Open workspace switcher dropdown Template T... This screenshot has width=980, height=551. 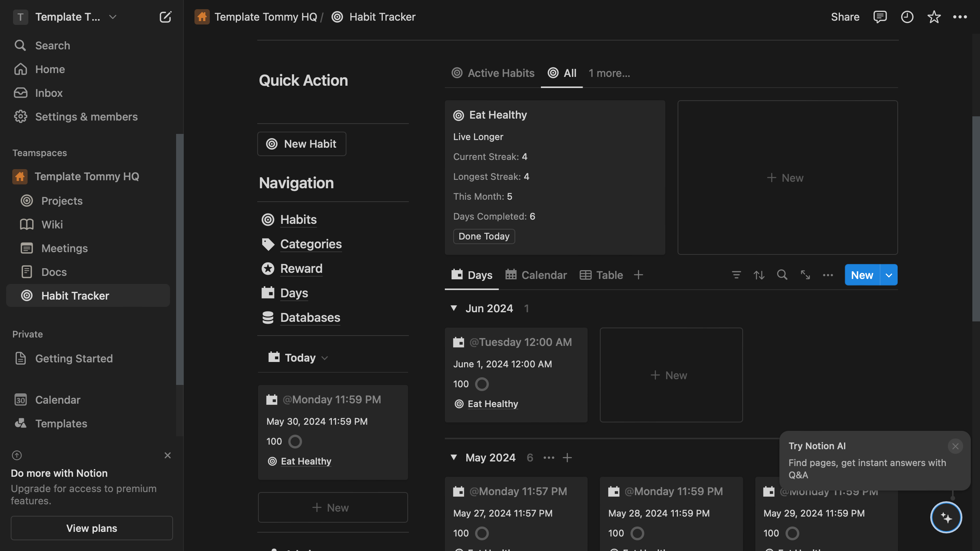click(65, 17)
